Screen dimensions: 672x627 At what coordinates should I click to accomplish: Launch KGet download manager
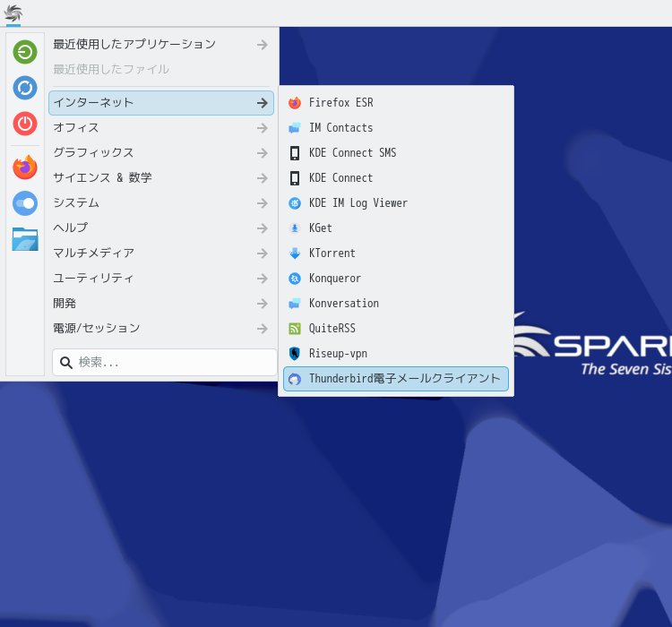click(395, 228)
